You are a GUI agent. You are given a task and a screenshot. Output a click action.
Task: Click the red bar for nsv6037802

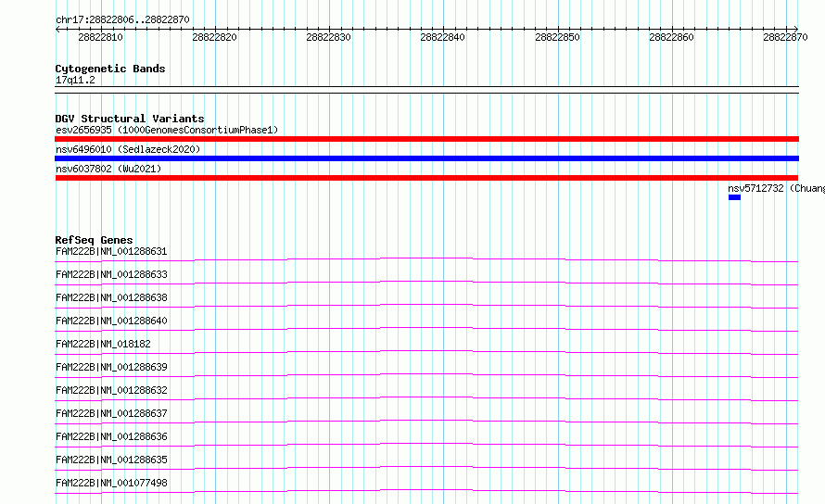[426, 178]
